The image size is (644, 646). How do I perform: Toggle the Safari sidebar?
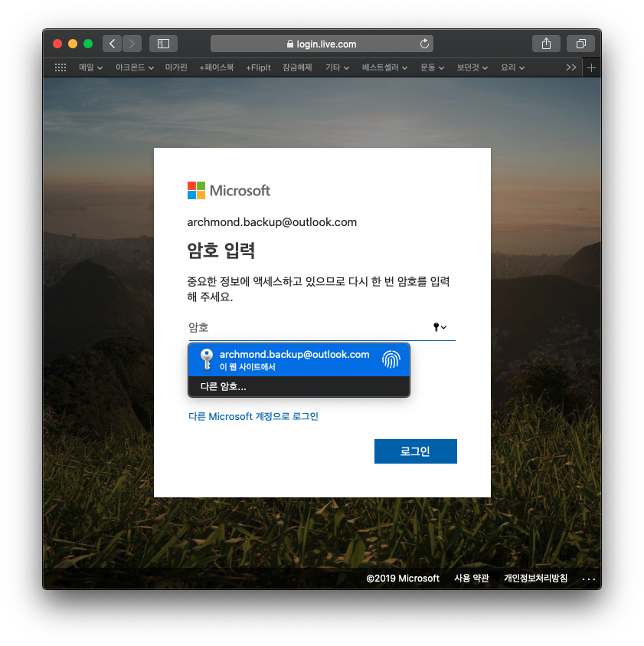163,44
